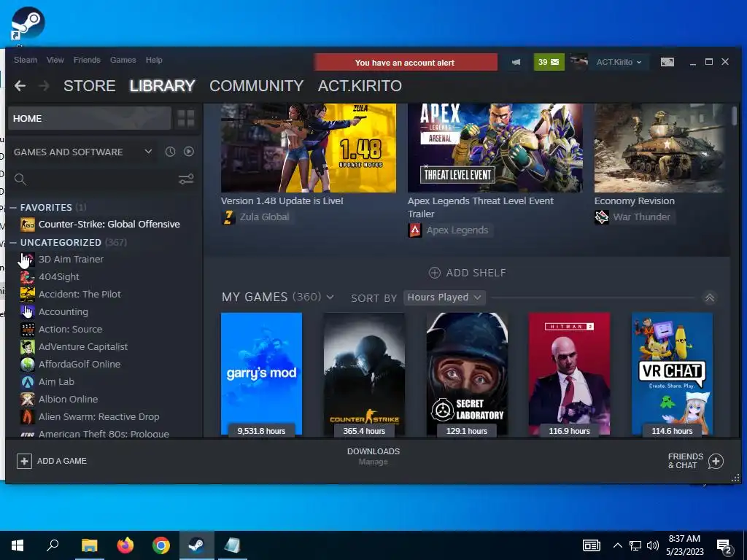Toggle ready-to-play filter icon
This screenshot has height=560, width=747.
pyautogui.click(x=189, y=152)
